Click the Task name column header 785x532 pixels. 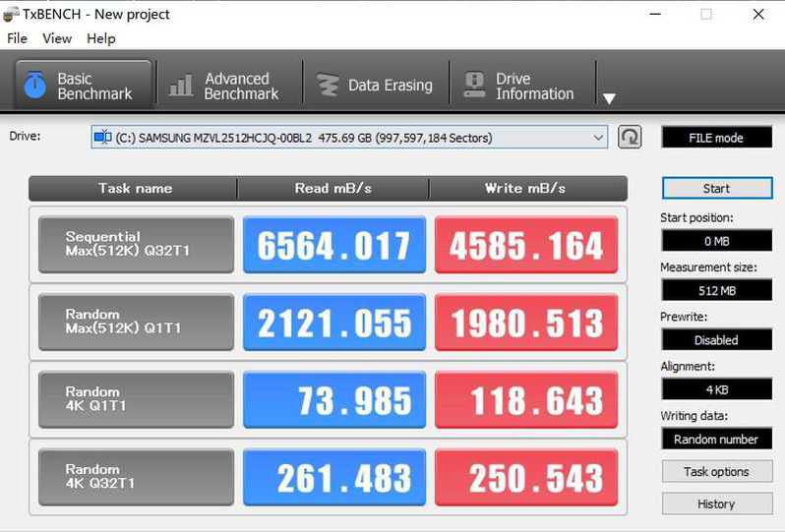133,188
